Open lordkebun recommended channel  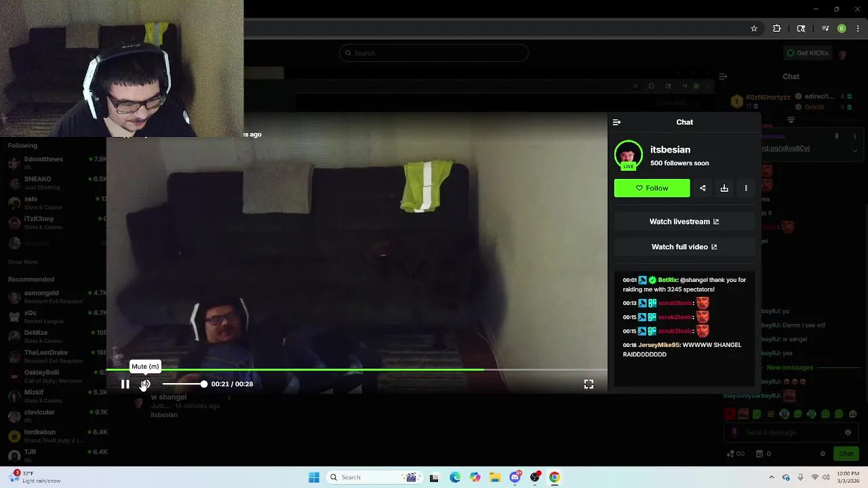tap(57, 436)
